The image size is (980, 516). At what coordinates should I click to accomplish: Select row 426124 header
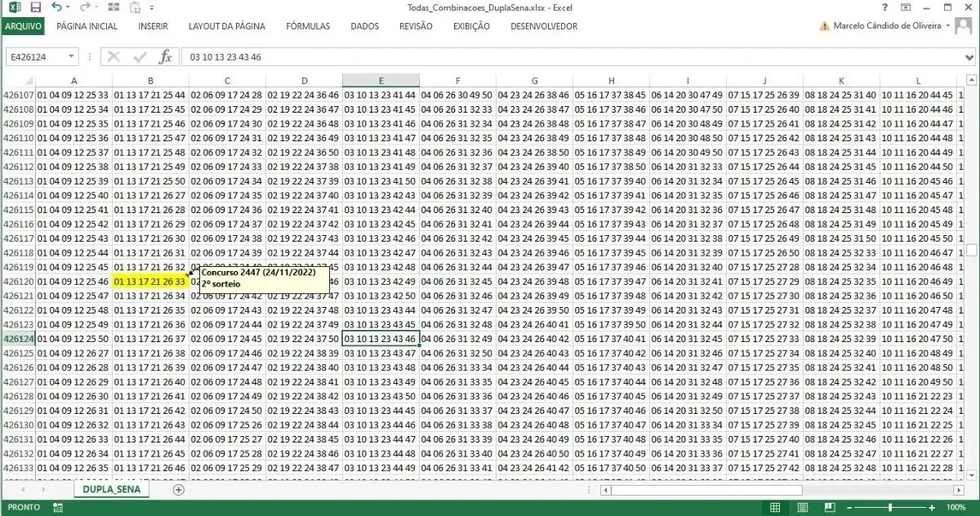[x=18, y=338]
